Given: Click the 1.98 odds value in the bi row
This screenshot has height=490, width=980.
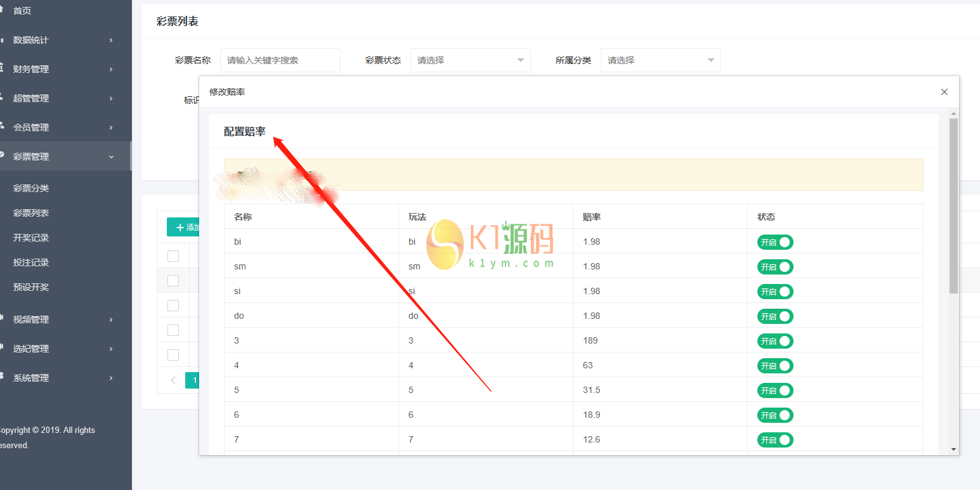Looking at the screenshot, I should (591, 242).
